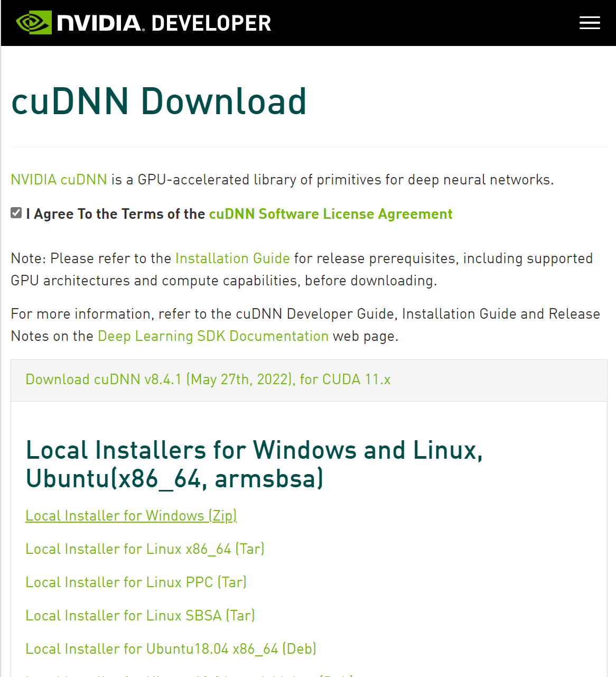The width and height of the screenshot is (616, 677).
Task: Click the cuDNN Download page heading
Action: pyautogui.click(x=159, y=101)
